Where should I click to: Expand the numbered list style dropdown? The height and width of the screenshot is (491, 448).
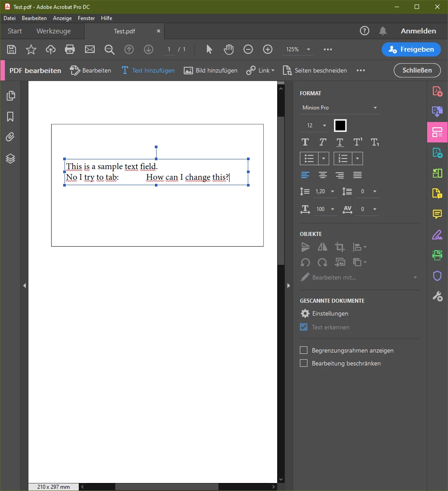358,159
